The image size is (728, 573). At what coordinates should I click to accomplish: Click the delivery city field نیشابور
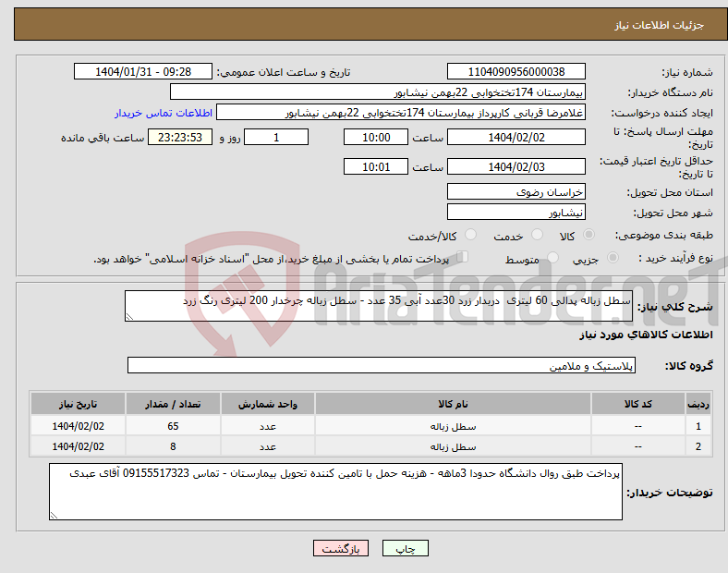(x=516, y=213)
